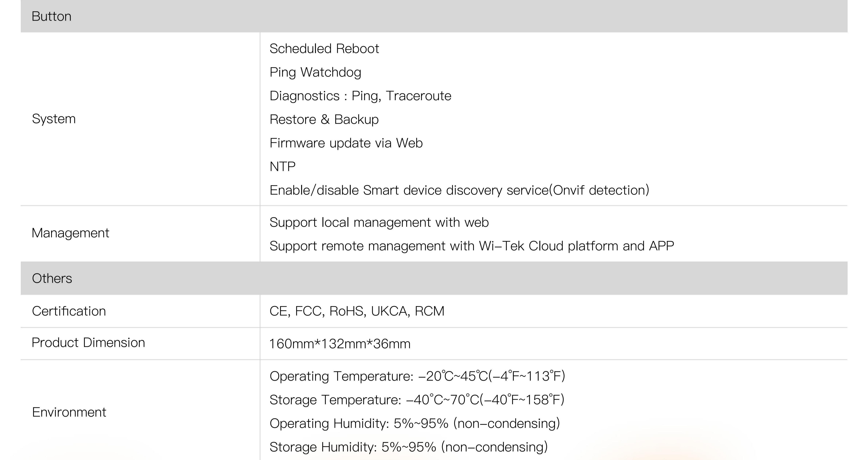Select the Environment row label
This screenshot has height=460, width=868.
tap(69, 412)
